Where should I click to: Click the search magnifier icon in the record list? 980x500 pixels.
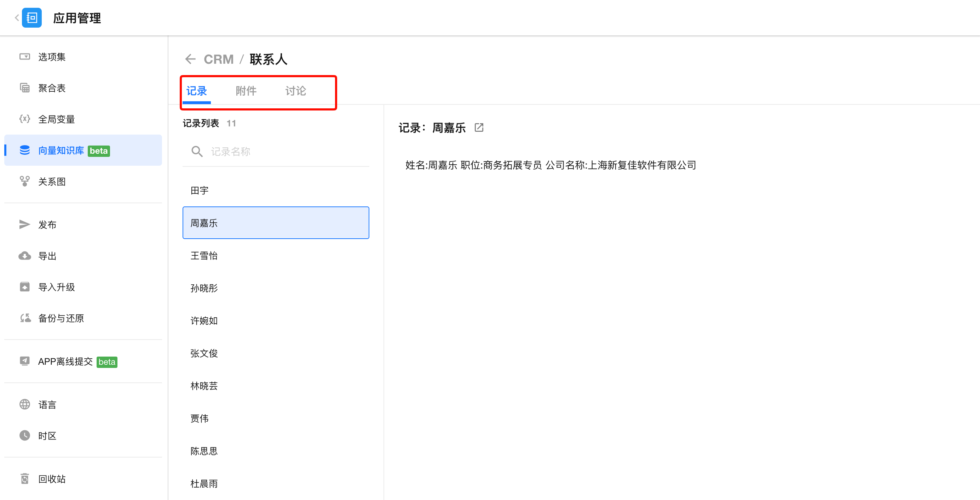(197, 152)
